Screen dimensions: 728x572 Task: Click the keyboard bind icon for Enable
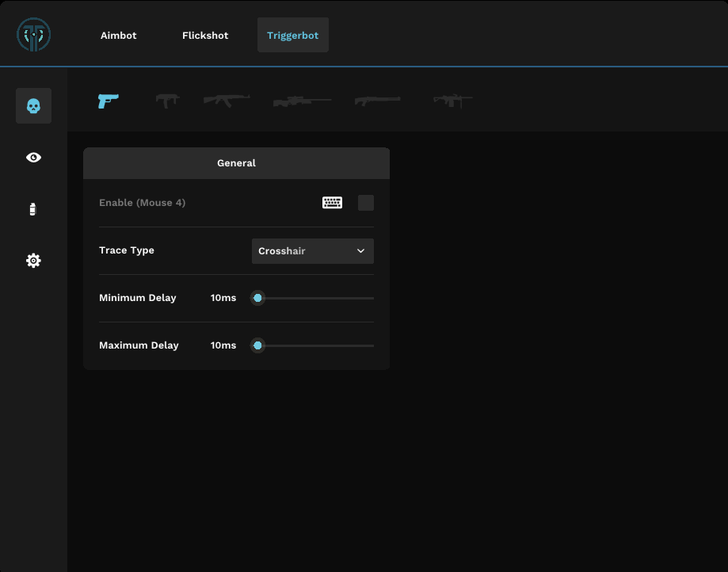[332, 203]
